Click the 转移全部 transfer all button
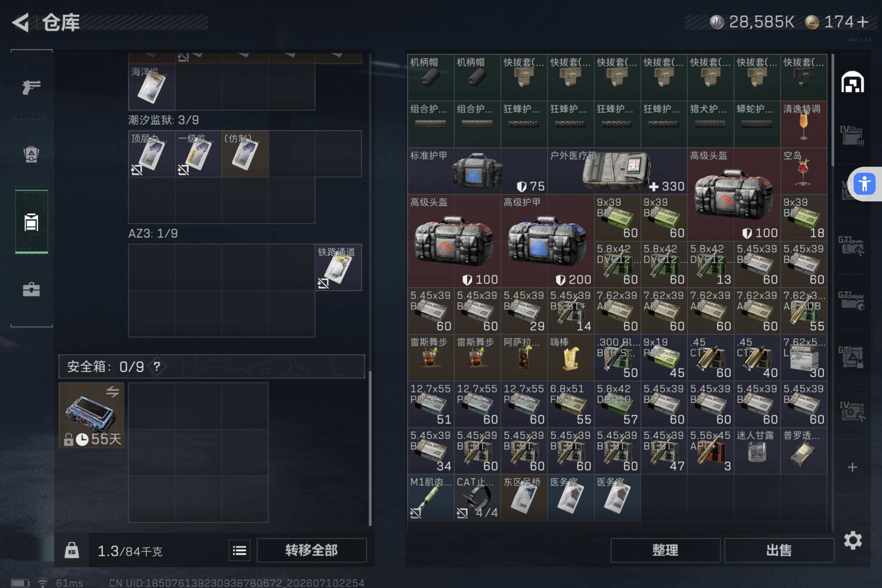 point(312,550)
